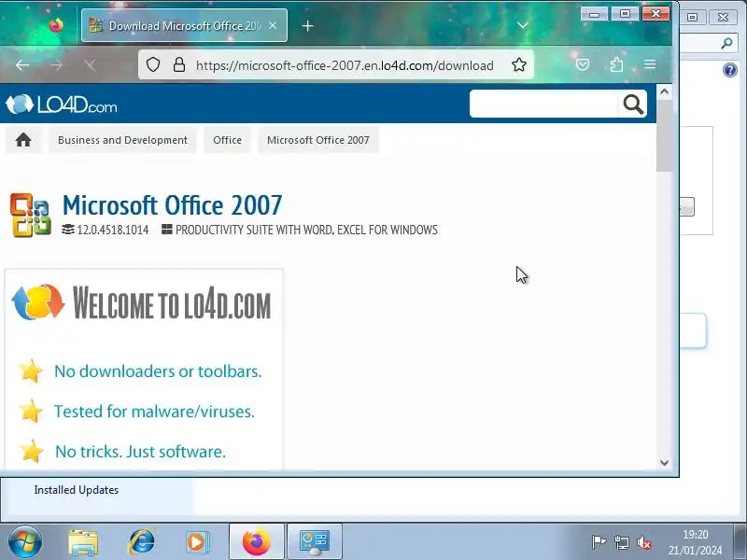Switch to Control Panel taskbar button
The height and width of the screenshot is (560, 747).
pyautogui.click(x=315, y=542)
